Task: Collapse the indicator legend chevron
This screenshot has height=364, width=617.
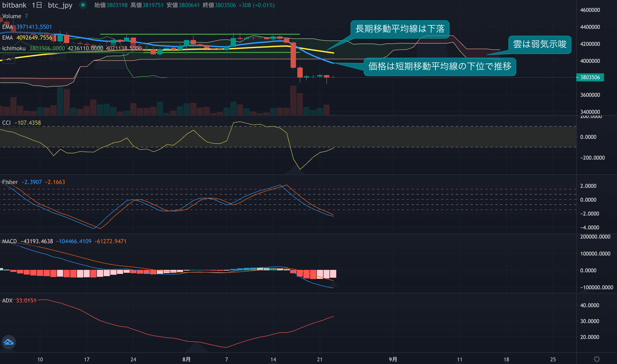Action: (x=9, y=59)
